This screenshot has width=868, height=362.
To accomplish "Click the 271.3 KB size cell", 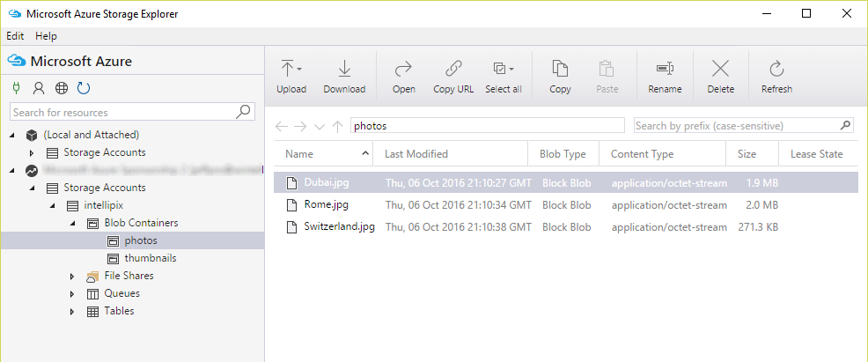I will [758, 227].
